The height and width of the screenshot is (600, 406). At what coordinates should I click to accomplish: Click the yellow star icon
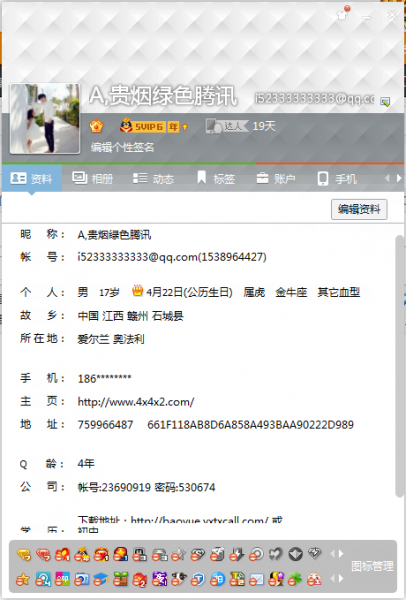[23, 579]
